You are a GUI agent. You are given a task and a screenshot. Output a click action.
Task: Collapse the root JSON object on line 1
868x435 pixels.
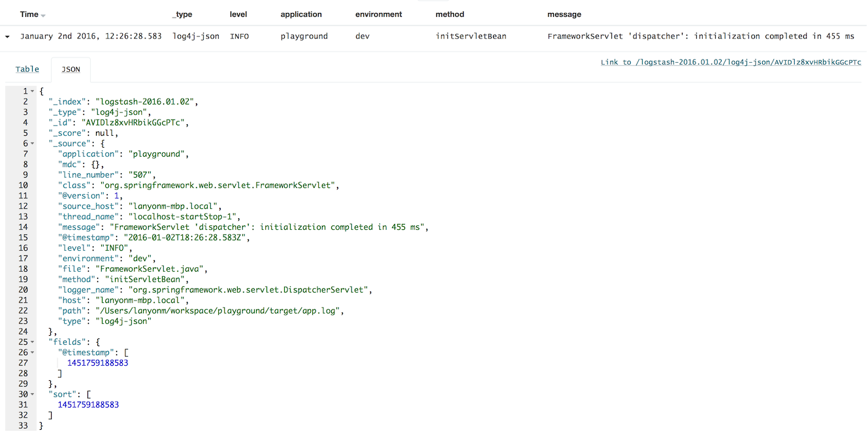pos(31,91)
